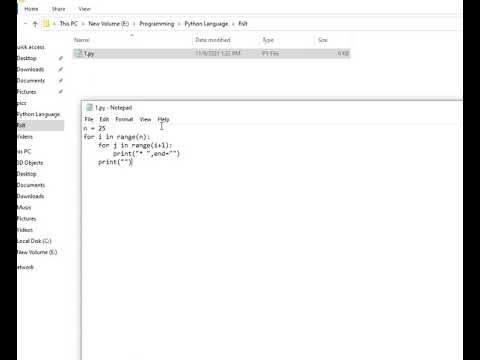This screenshot has height=360, width=480.
Task: Place cursor on 'for j in range(i+1):' line
Action: point(135,145)
